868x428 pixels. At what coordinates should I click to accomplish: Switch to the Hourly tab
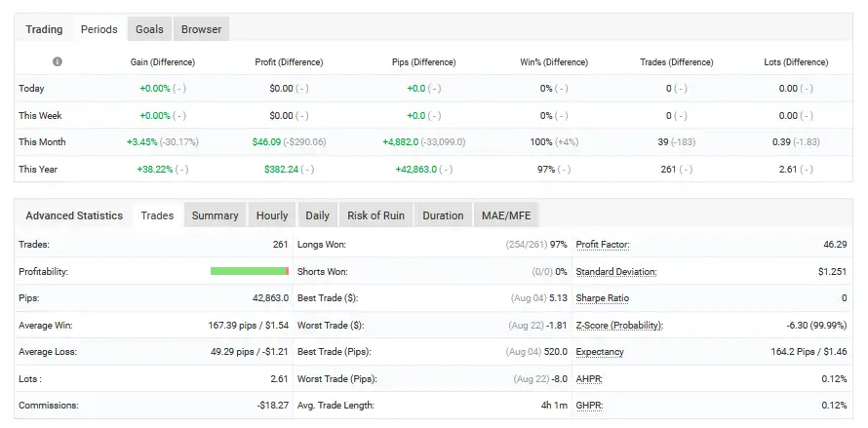tap(272, 215)
